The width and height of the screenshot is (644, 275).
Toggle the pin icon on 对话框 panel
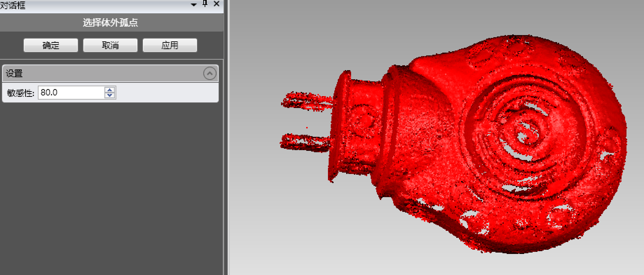click(x=205, y=4)
